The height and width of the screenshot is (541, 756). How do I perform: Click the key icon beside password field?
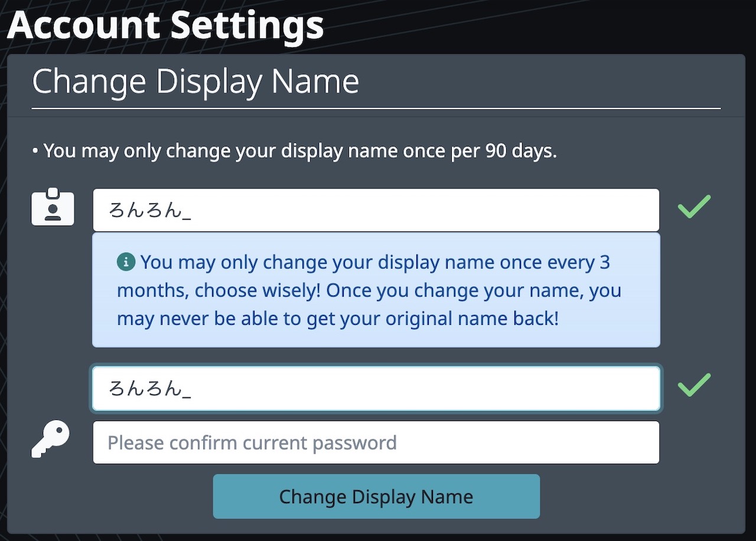click(50, 439)
